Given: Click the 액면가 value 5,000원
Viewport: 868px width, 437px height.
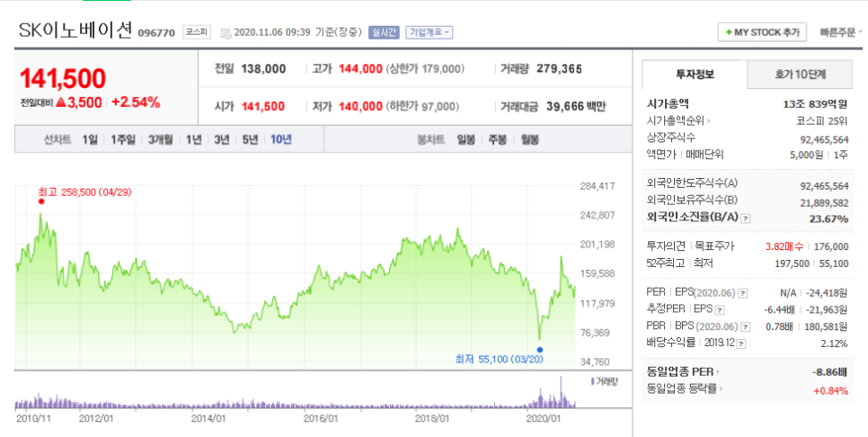Looking at the screenshot, I should tap(807, 155).
